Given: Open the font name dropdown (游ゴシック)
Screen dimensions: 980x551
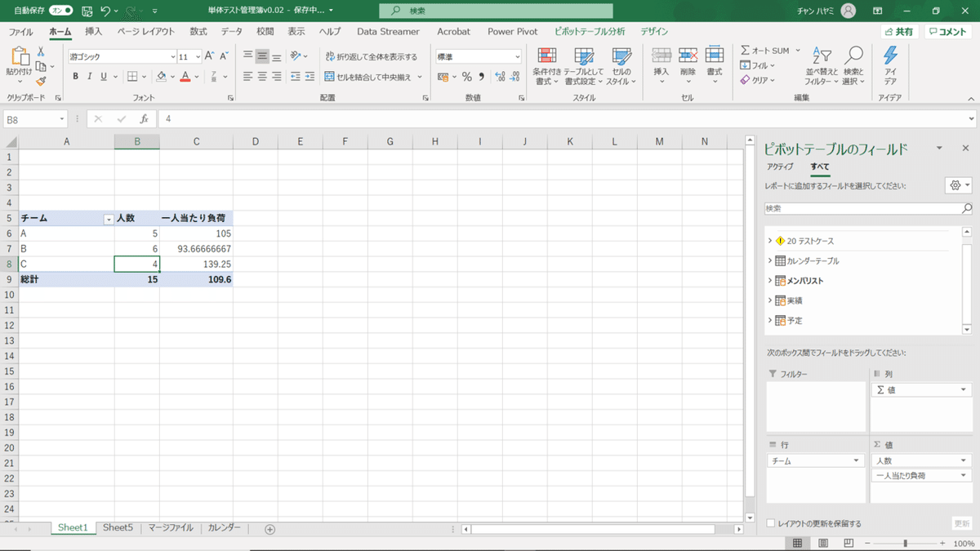Looking at the screenshot, I should click(173, 56).
